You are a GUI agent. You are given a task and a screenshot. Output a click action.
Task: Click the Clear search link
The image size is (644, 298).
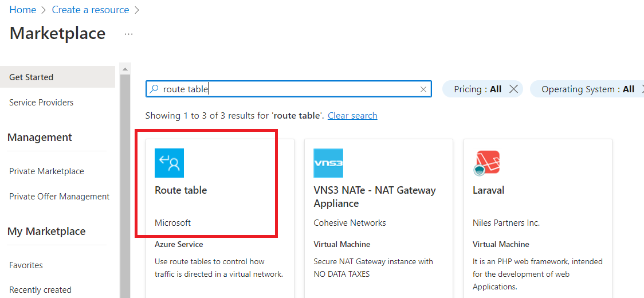coord(352,116)
